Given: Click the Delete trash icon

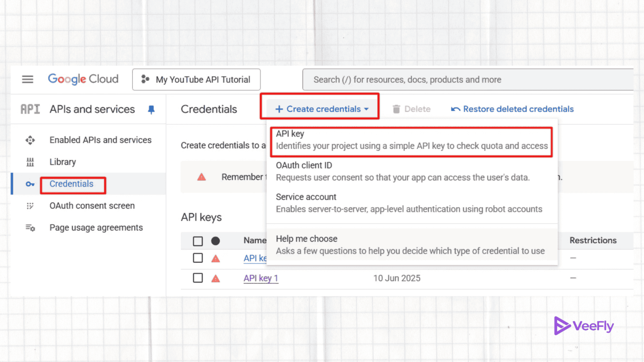Looking at the screenshot, I should 396,109.
